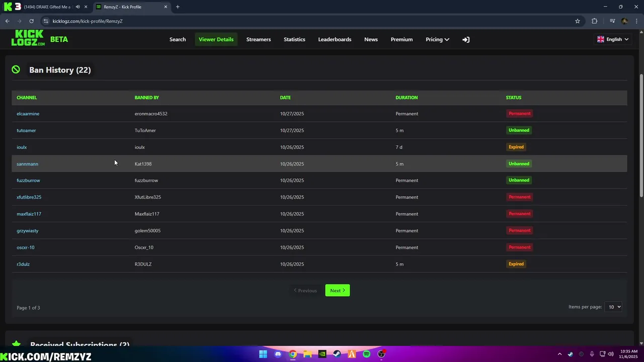Open the oscxr-10 channel link

26,247
